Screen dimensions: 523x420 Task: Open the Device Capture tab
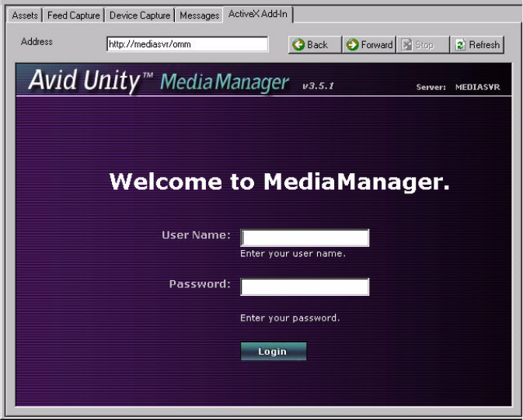140,16
